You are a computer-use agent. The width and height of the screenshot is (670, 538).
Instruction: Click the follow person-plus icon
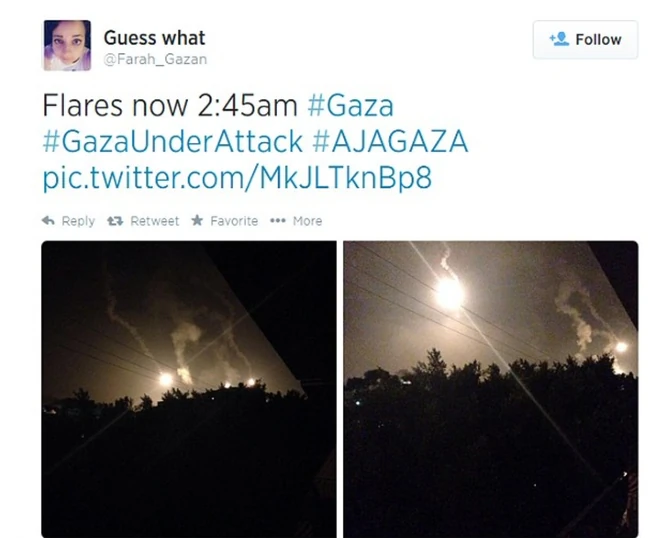pos(559,39)
